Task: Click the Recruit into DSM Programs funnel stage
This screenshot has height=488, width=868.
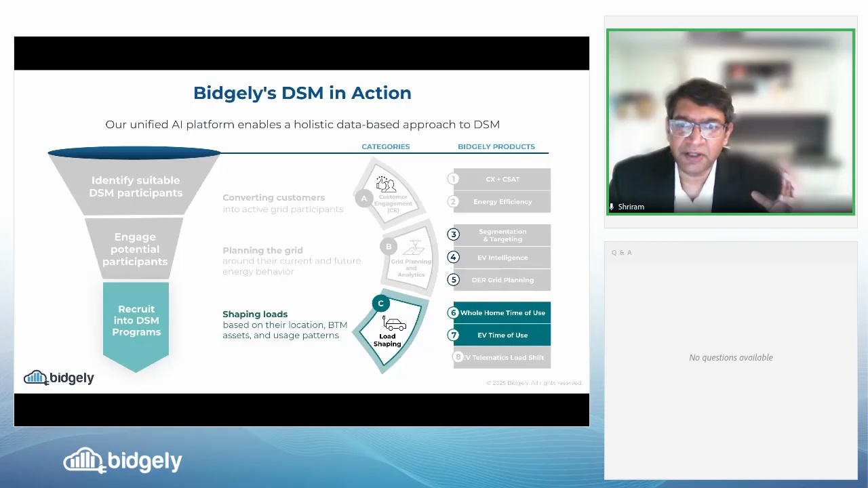Action: tap(136, 321)
